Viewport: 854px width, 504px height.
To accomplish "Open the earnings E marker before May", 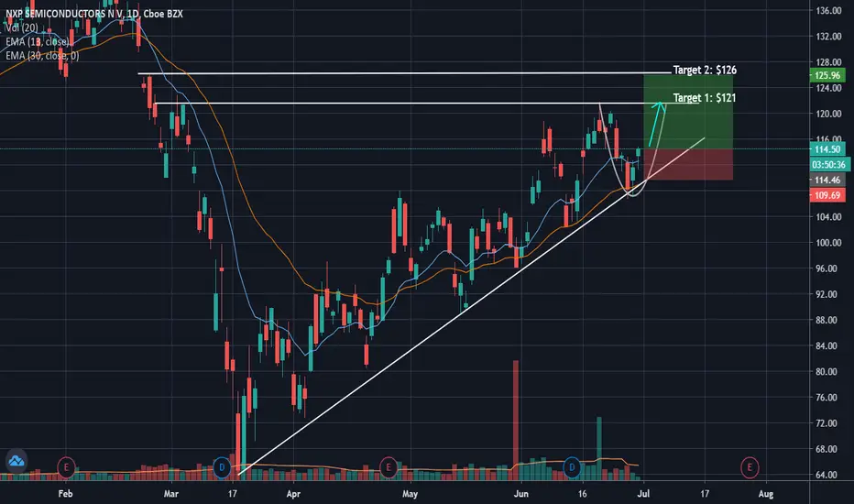I will (389, 467).
